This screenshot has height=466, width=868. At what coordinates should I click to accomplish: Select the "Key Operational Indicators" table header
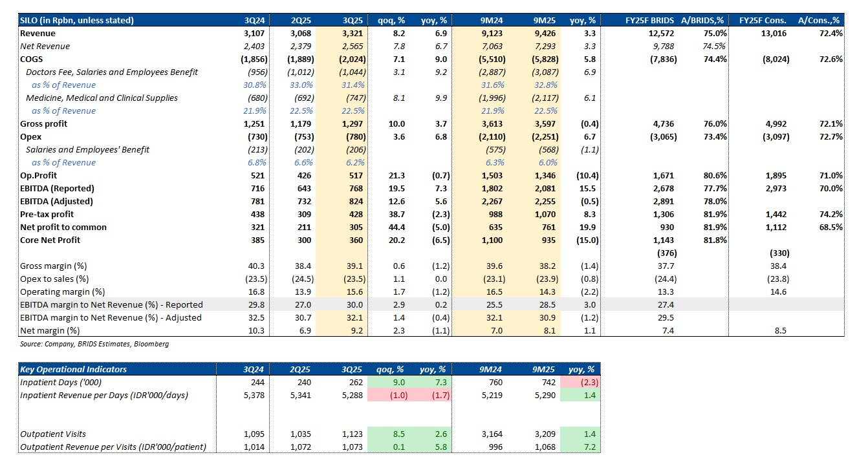(74, 369)
